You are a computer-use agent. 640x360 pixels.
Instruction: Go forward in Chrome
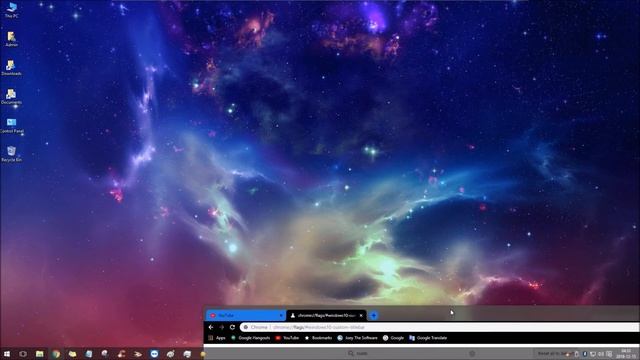point(222,327)
